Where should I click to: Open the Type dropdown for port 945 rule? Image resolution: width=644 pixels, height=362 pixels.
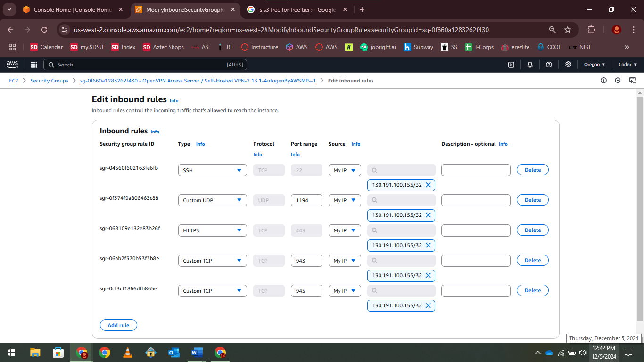tap(212, 291)
